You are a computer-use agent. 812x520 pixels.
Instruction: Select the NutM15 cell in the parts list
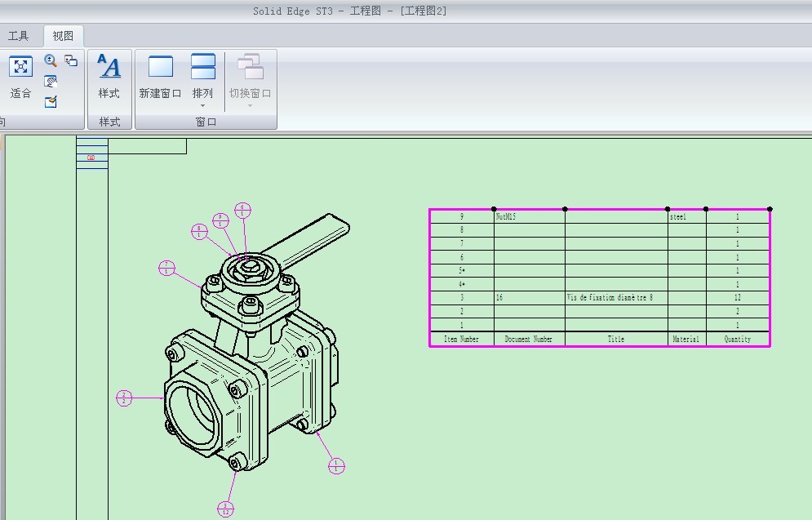point(530,216)
